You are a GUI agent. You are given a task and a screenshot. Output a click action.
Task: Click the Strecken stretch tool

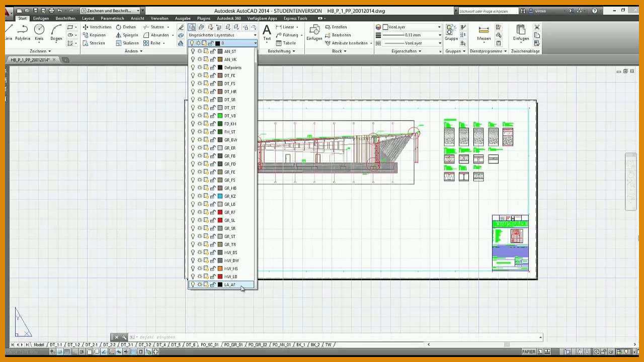coord(94,43)
